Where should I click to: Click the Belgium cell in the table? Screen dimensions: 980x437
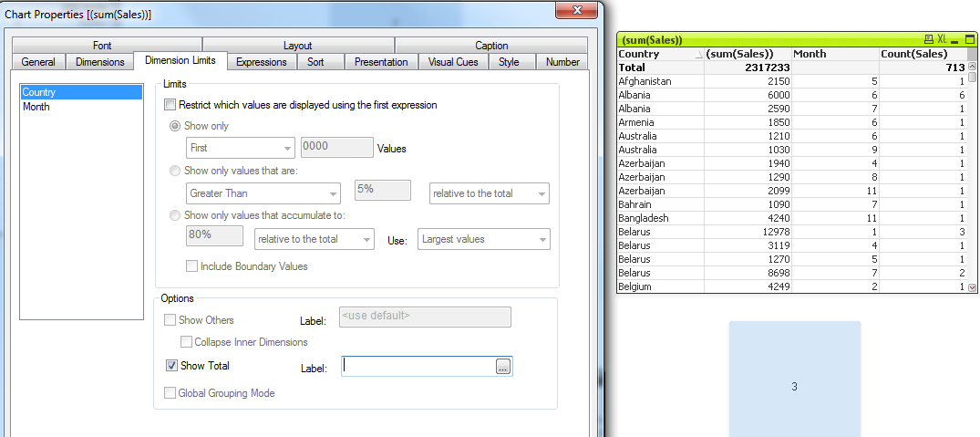661,287
